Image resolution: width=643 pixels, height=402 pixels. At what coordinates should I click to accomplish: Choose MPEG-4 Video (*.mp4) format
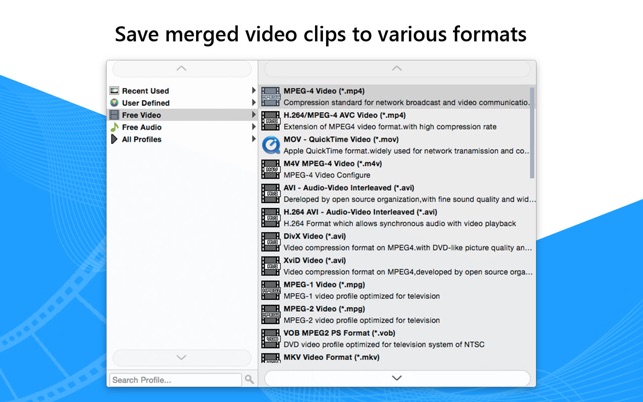[x=395, y=96]
